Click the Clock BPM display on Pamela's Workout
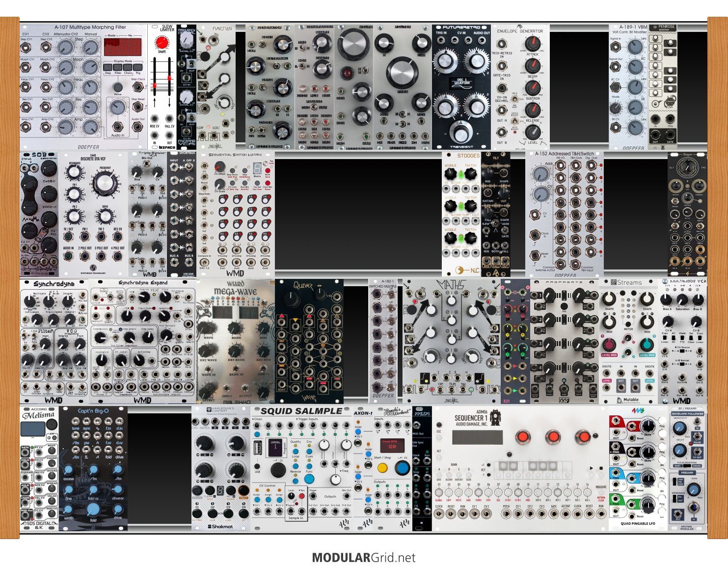Image resolution: width=728 pixels, height=568 pixels. coord(392,445)
